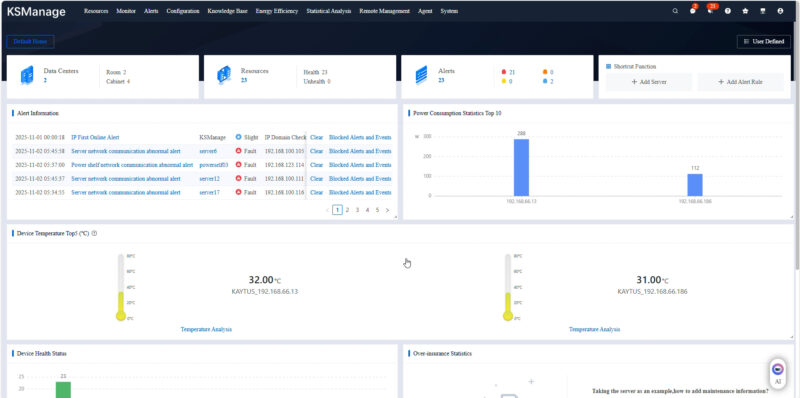
Task: Click the KSManage logo
Action: pos(36,12)
